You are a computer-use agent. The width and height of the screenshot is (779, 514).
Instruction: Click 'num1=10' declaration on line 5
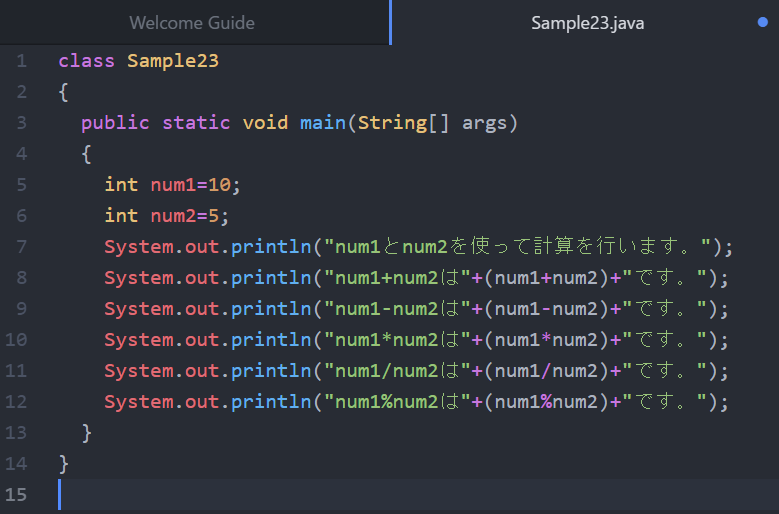click(190, 185)
